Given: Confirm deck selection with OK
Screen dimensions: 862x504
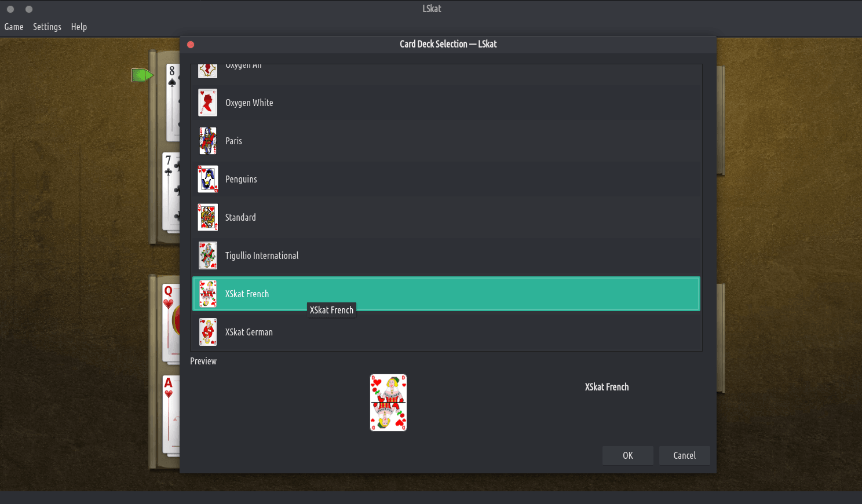Looking at the screenshot, I should 628,455.
